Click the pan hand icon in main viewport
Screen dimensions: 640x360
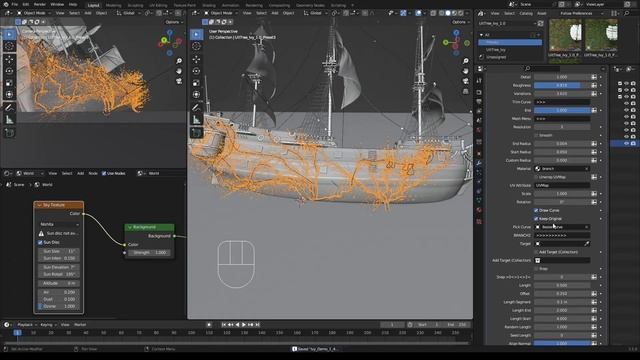[466, 71]
